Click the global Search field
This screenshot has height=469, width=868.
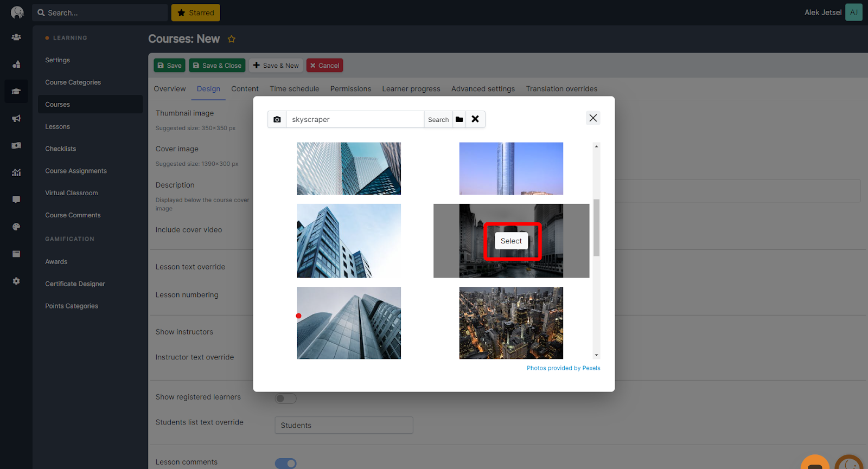click(100, 12)
